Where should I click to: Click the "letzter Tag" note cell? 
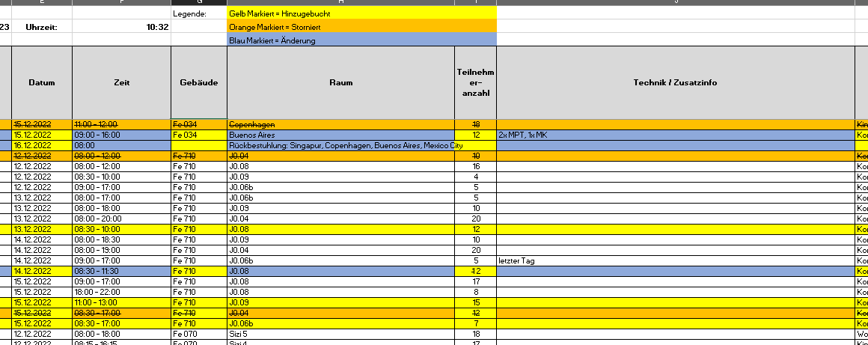[675, 261]
